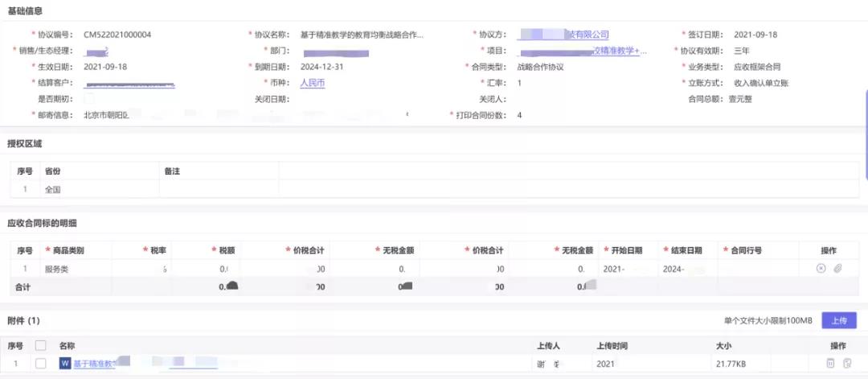Image resolution: width=868 pixels, height=379 pixels.
Task: Select the checkbox for attachment row 1
Action: pos(41,364)
